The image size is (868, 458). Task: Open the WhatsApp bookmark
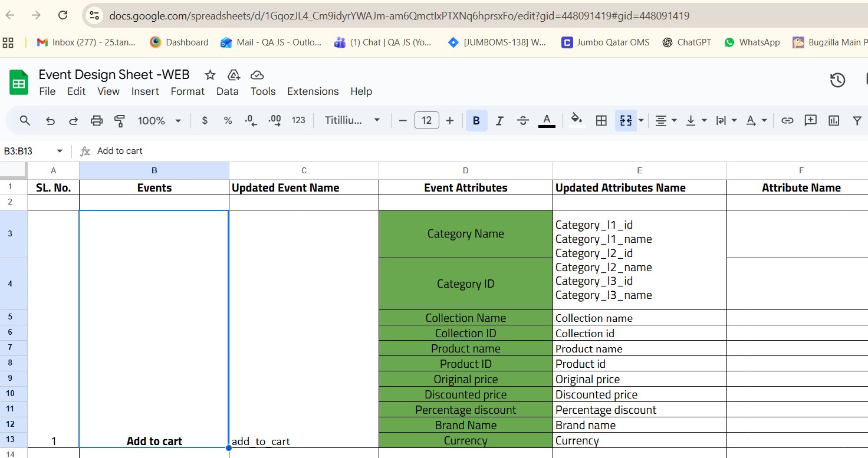point(752,42)
